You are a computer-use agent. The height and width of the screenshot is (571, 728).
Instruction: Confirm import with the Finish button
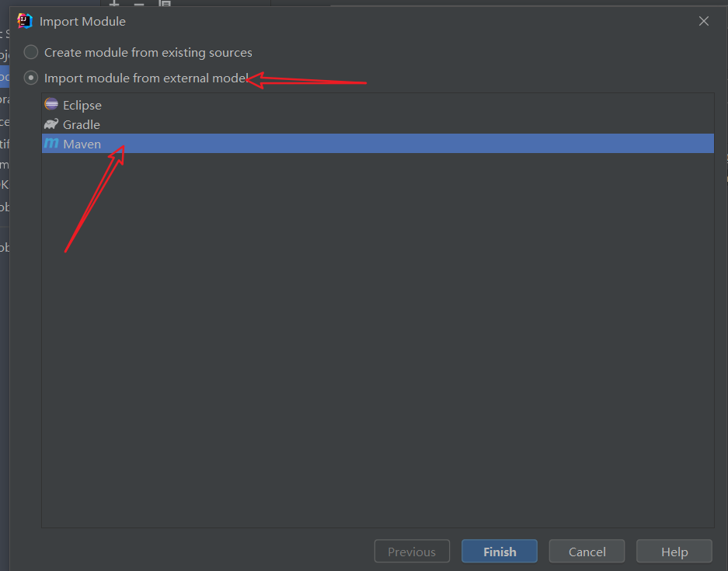click(x=500, y=551)
